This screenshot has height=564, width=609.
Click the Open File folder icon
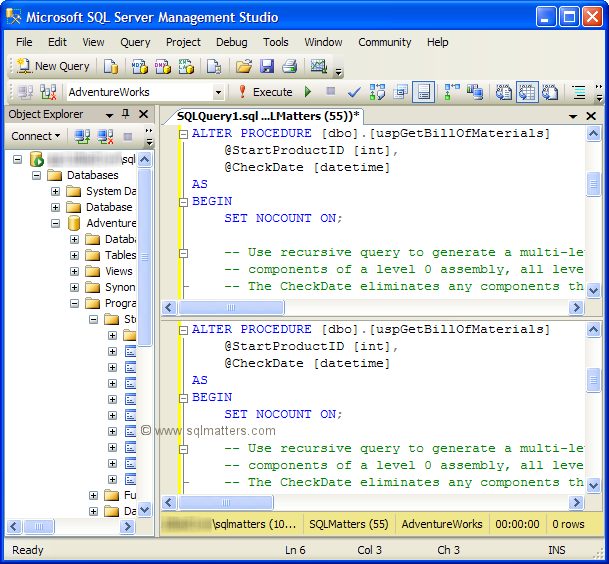[x=244, y=66]
